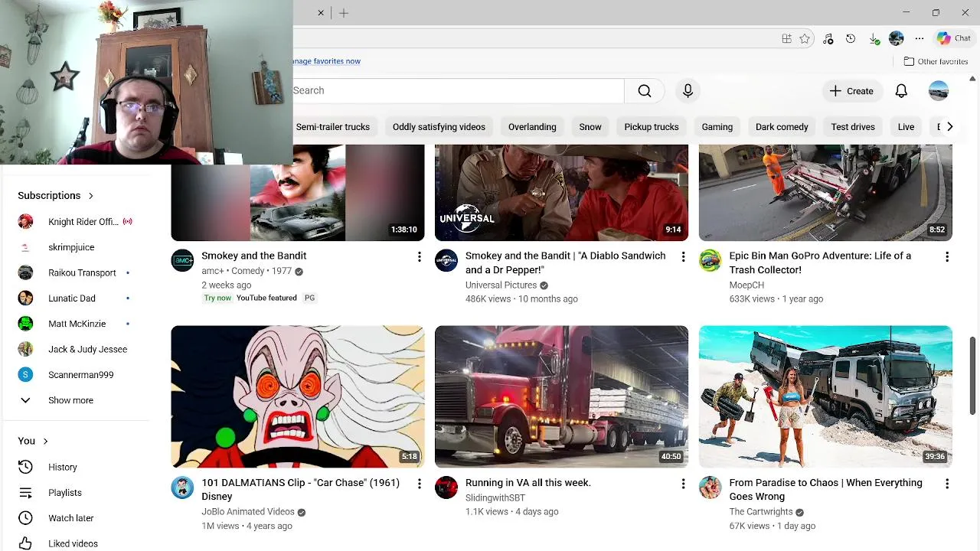Viewport: 980px width, 551px height.
Task: Open YouTube notifications bell
Action: 901,90
